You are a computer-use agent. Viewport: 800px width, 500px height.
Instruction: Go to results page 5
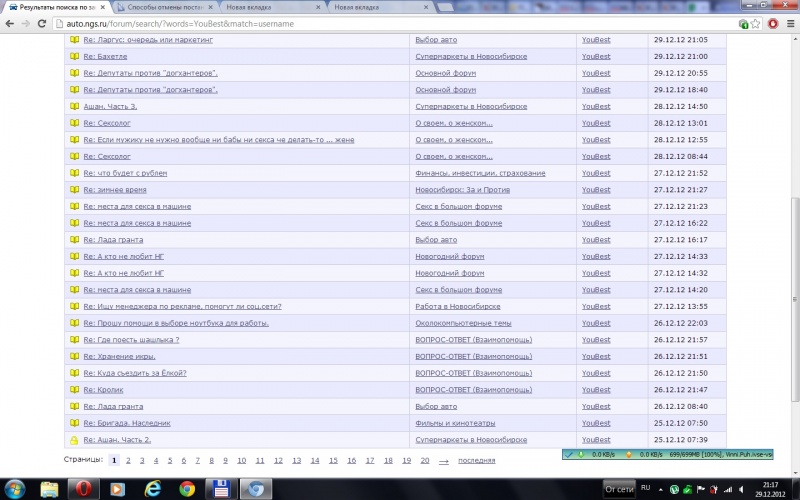(x=170, y=460)
